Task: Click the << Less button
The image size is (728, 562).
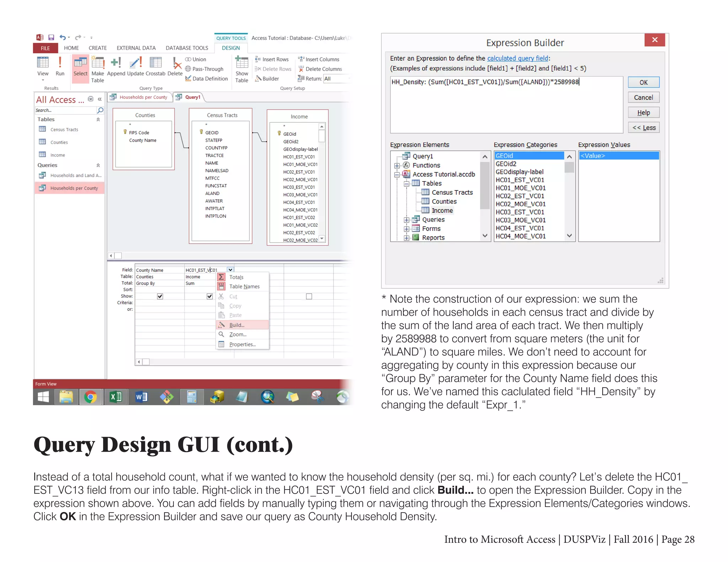Action: pyautogui.click(x=643, y=128)
